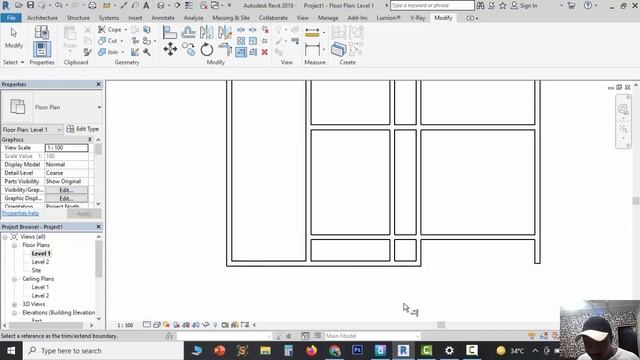
Task: Collapse the Graphics properties section
Action: click(x=89, y=140)
